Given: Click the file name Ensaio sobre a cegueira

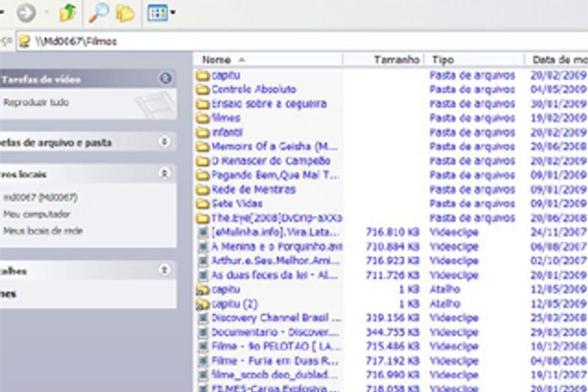Looking at the screenshot, I should point(269,104).
